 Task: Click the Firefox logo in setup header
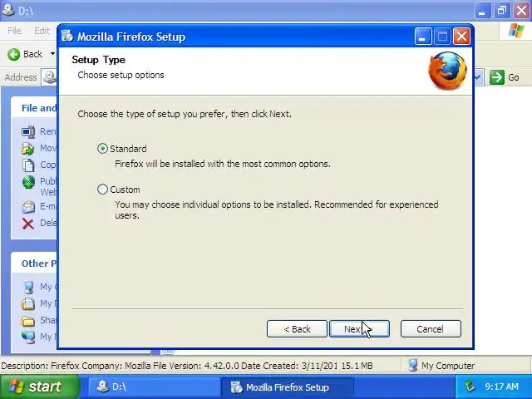tap(447, 71)
